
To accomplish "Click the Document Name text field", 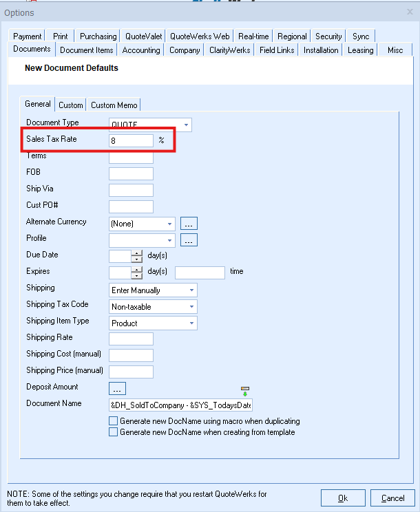I will coord(180,405).
